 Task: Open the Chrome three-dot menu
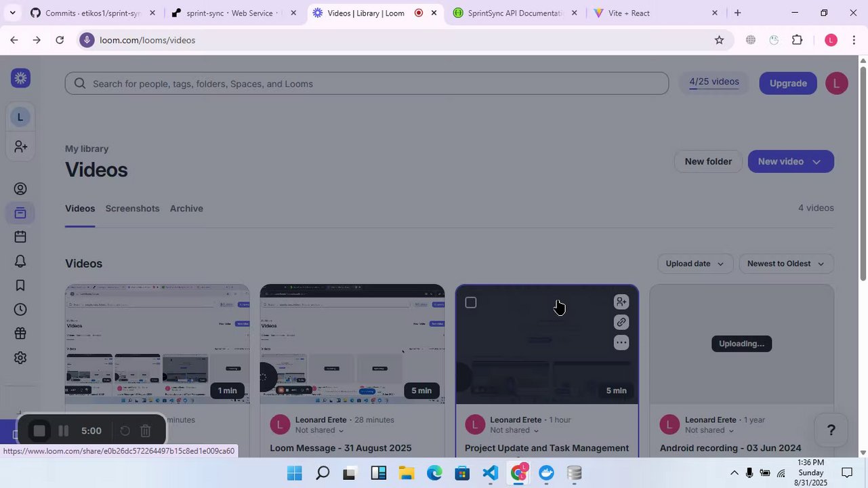(854, 40)
